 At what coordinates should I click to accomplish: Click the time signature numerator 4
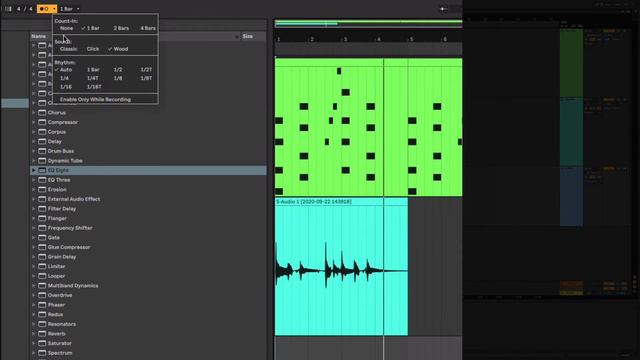pos(18,9)
